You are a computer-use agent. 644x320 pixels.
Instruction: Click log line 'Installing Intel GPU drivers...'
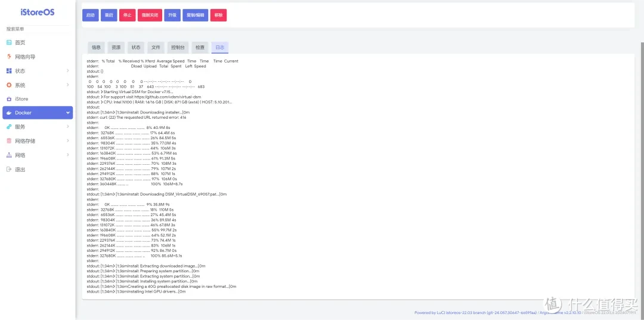137,291
